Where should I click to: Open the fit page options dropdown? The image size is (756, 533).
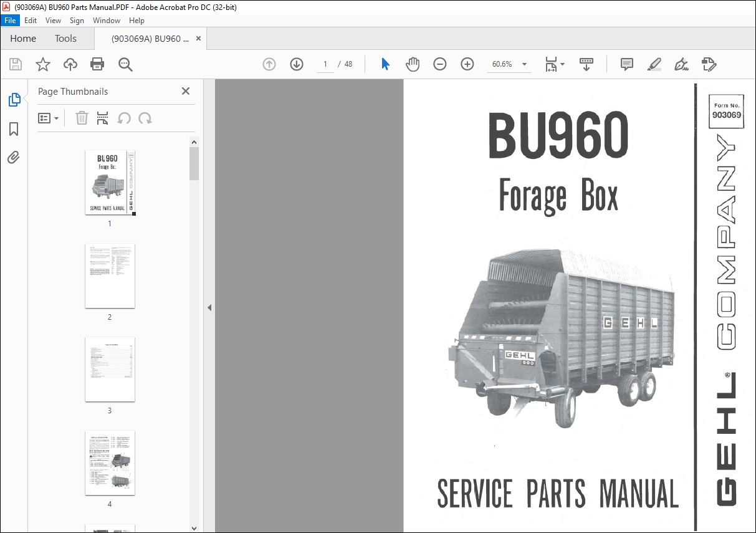tap(555, 64)
